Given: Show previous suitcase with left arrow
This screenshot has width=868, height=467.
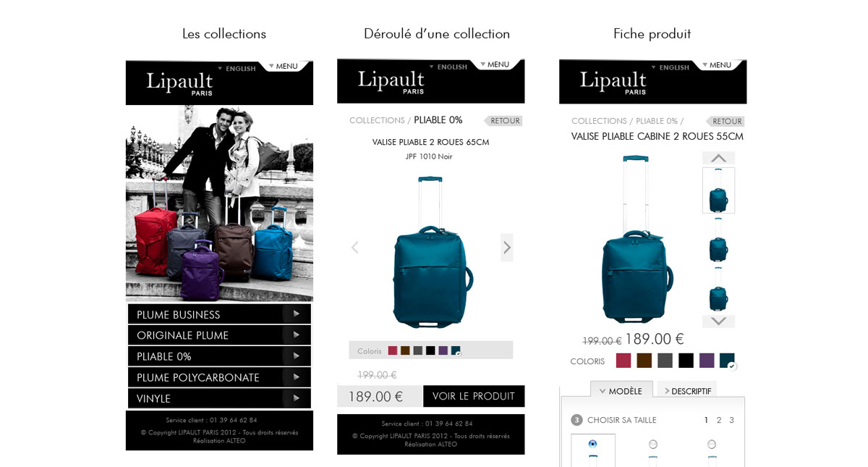Looking at the screenshot, I should click(354, 248).
